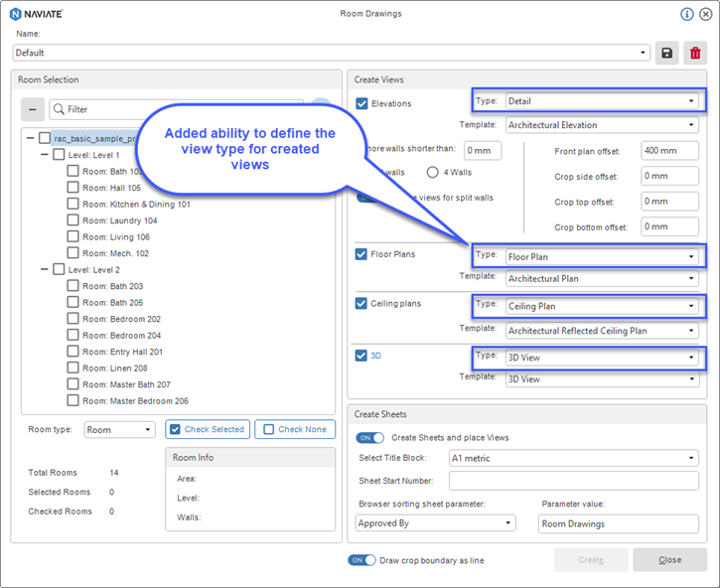Image resolution: width=720 pixels, height=588 pixels.
Task: Toggle Draw crop boundary as line switch
Action: [361, 560]
